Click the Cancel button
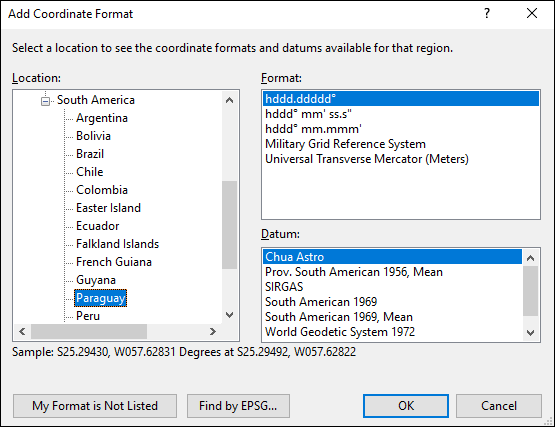This screenshot has height=427, width=555. (499, 406)
